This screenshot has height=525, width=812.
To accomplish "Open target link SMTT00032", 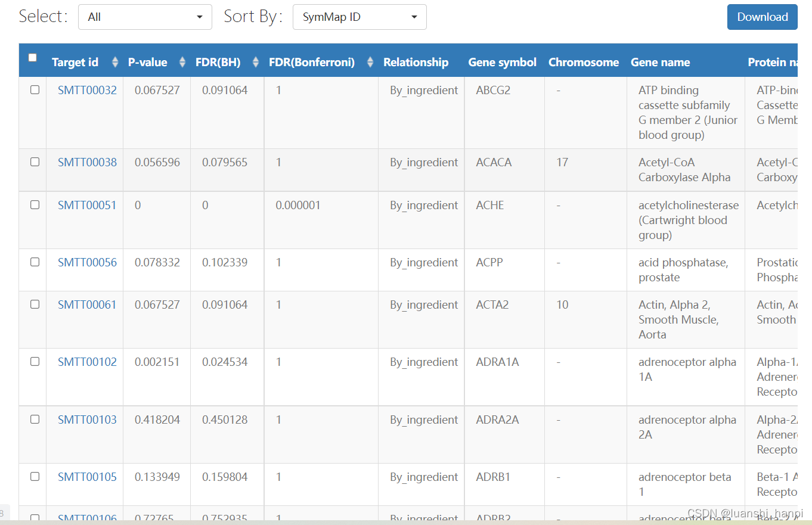I will 87,90.
